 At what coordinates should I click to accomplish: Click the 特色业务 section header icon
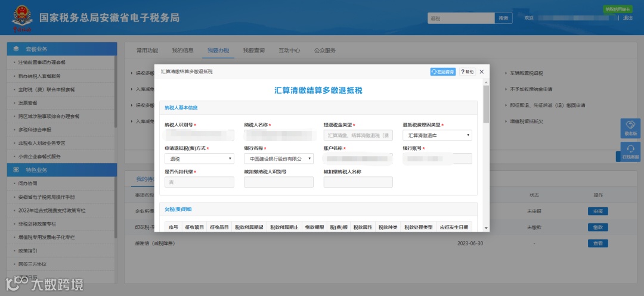[x=16, y=170]
